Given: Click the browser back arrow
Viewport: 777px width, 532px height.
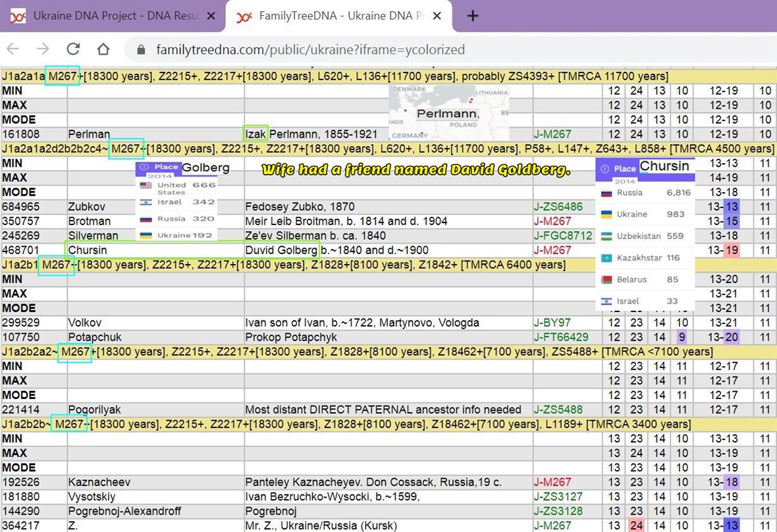Looking at the screenshot, I should pos(13,49).
